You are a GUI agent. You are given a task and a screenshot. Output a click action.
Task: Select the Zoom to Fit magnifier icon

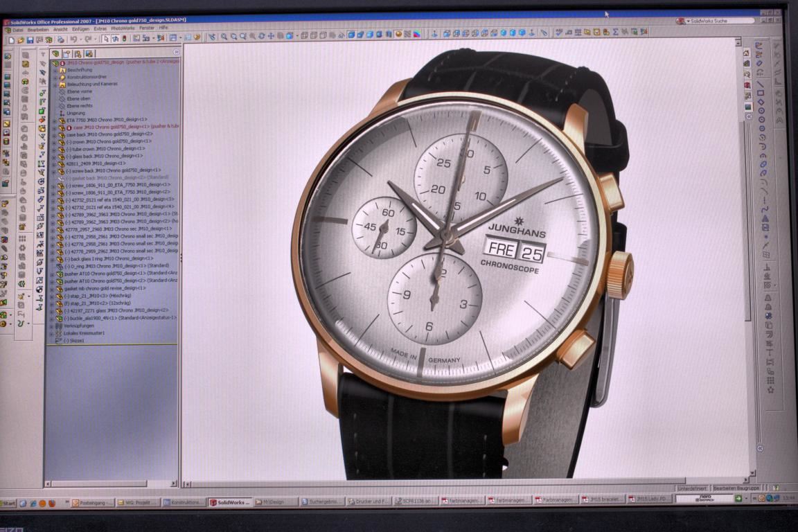pos(224,36)
